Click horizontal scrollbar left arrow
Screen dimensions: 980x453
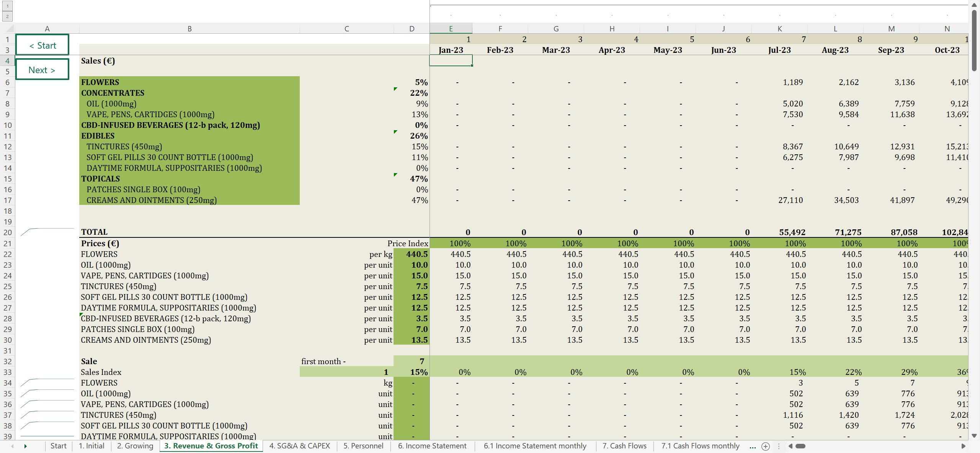pos(790,446)
